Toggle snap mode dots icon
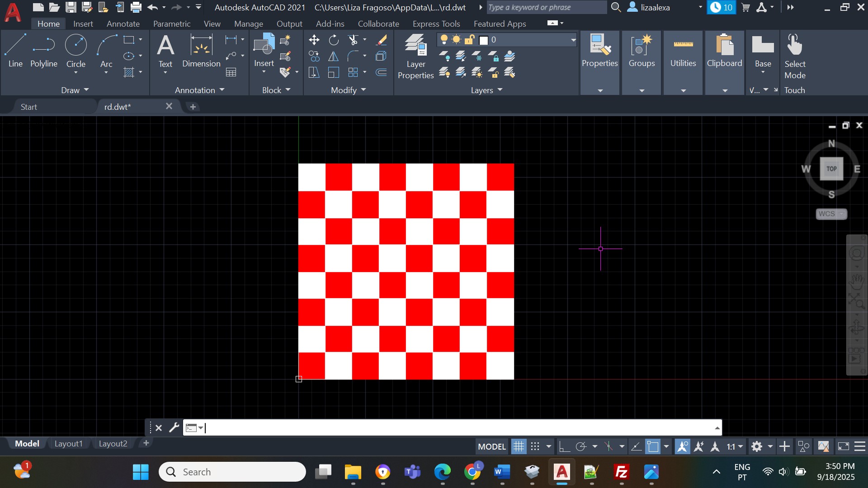Viewport: 868px width, 488px height. [x=535, y=447]
